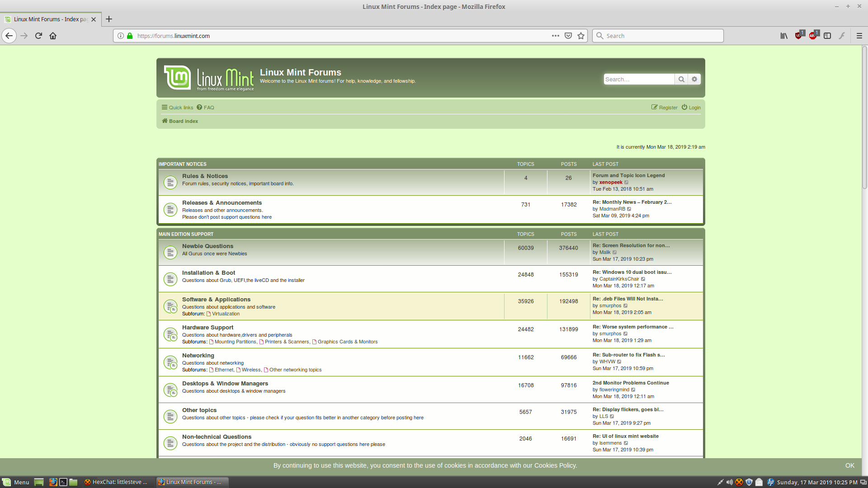Open the Library toolbar icon
868x488 pixels.
coord(784,36)
